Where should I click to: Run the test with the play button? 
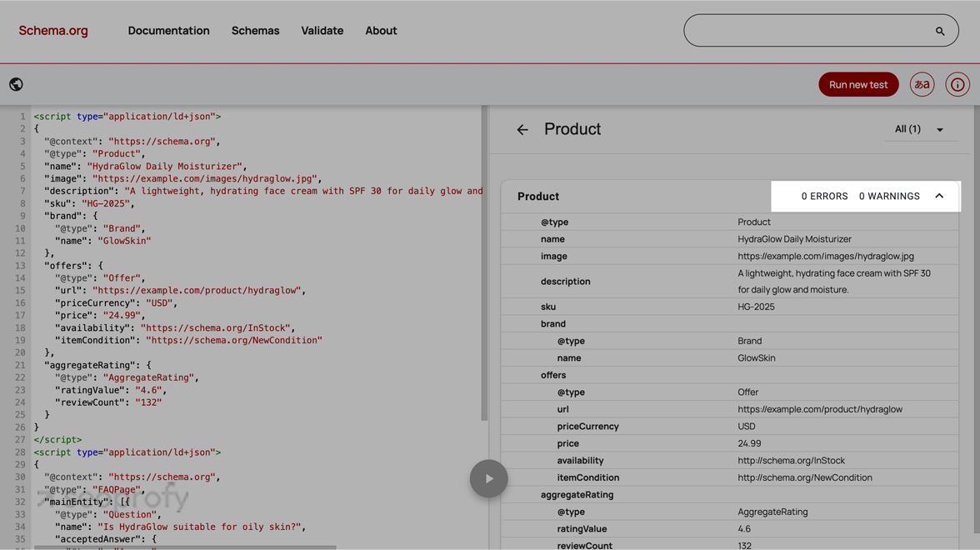[x=488, y=478]
